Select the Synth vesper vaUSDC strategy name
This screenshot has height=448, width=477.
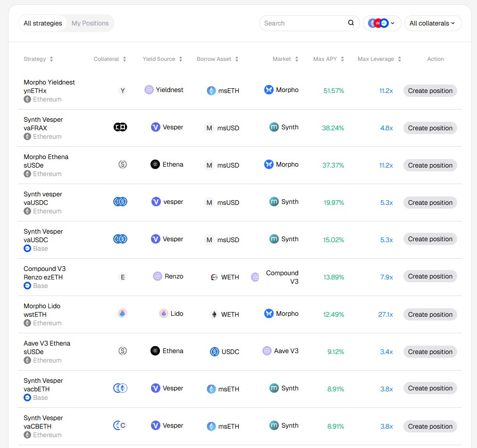click(42, 198)
